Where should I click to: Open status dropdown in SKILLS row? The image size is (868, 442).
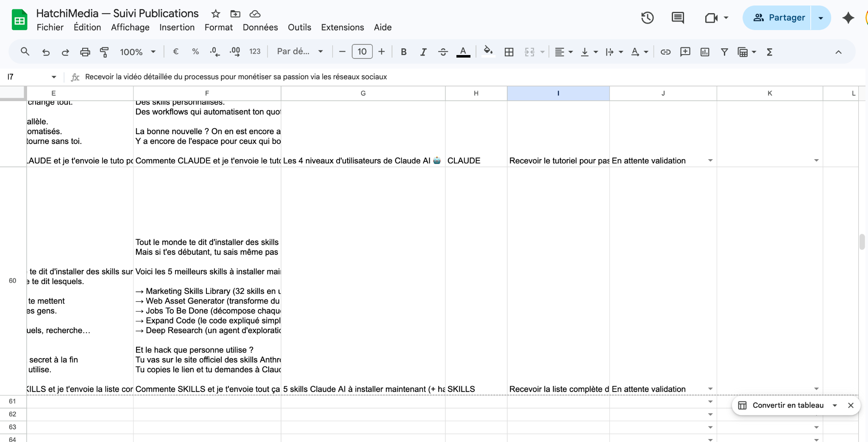(x=710, y=389)
